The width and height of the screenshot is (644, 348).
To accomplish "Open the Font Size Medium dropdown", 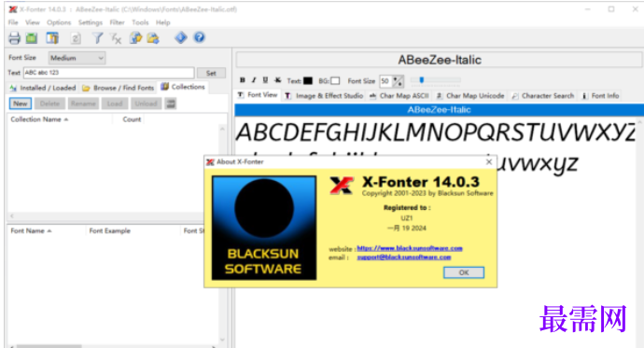I will pos(77,58).
